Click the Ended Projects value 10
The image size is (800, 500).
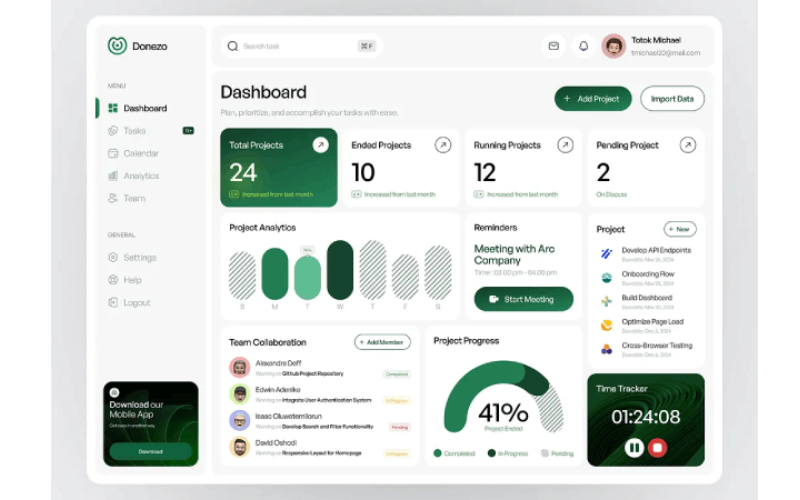[363, 172]
